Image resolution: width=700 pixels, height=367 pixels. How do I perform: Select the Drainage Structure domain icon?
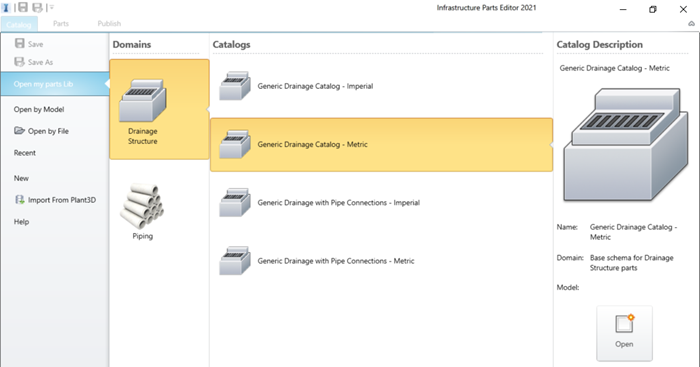tap(142, 100)
